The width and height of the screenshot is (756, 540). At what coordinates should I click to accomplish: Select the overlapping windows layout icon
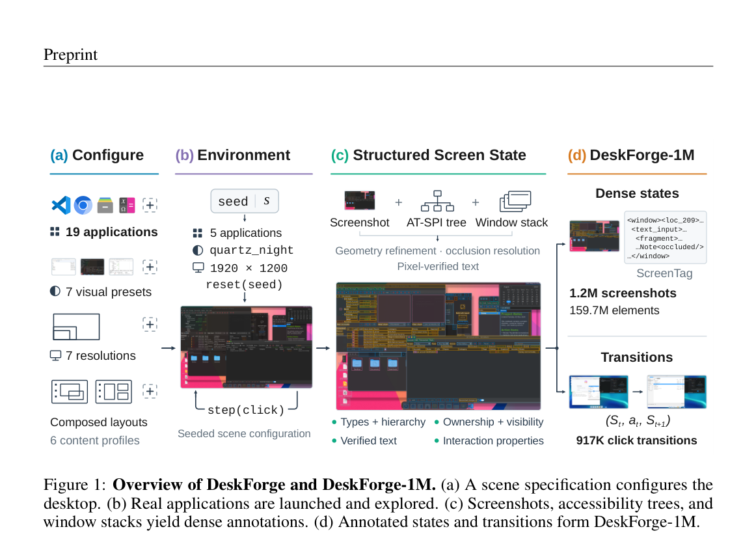point(70,392)
